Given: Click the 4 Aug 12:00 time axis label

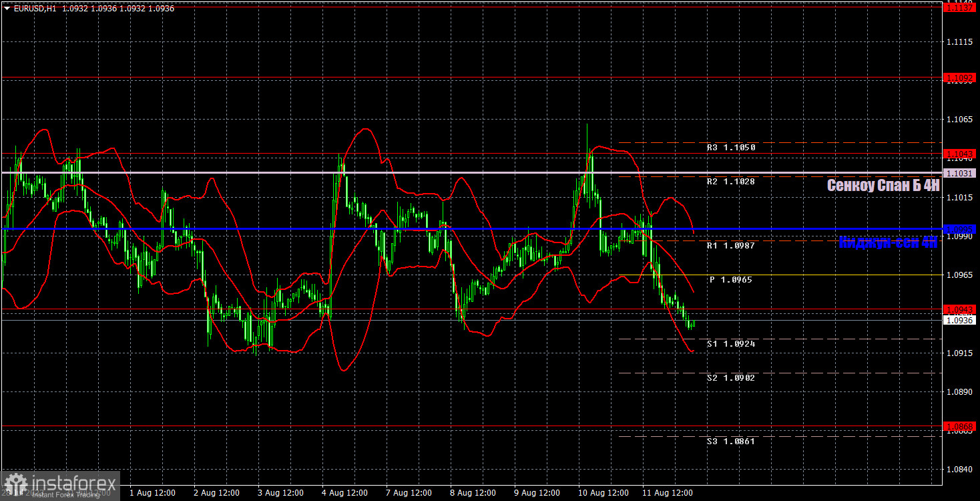Looking at the screenshot, I should tap(344, 493).
